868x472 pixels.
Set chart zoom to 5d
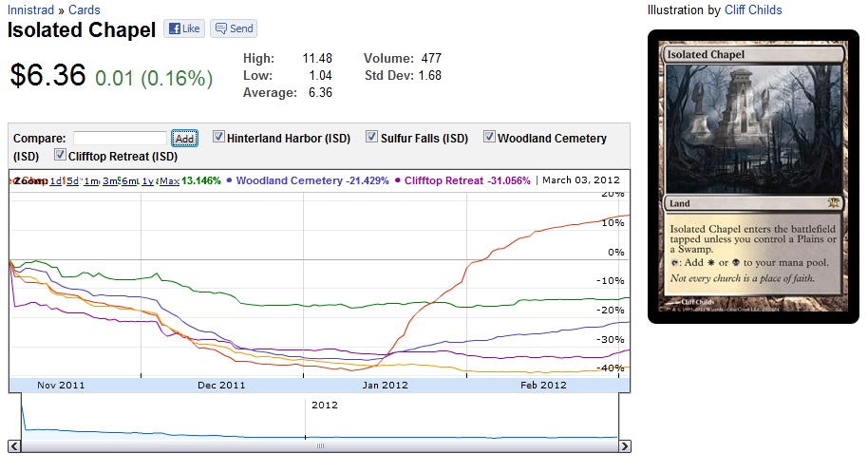point(72,180)
